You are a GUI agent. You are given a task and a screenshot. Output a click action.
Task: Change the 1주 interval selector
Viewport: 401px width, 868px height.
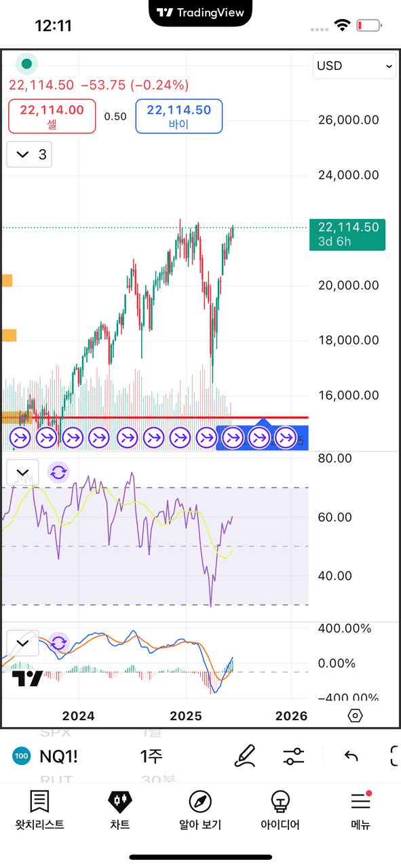point(151,756)
